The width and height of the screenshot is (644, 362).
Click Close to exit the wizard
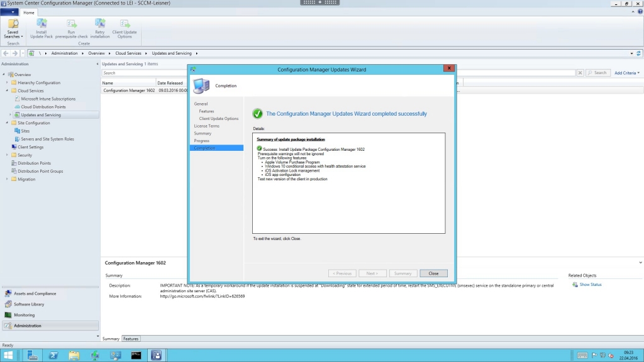(433, 273)
